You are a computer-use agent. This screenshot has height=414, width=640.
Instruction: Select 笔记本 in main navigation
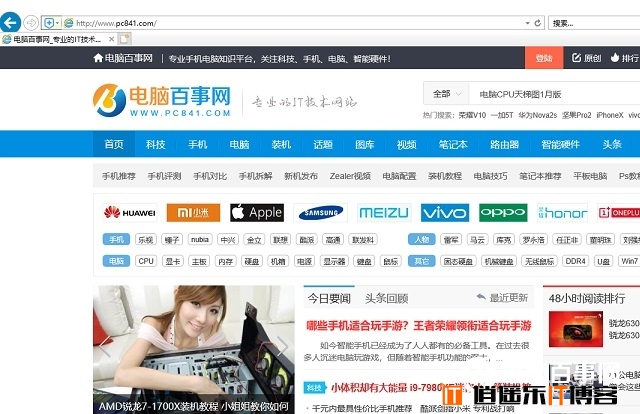(x=453, y=144)
